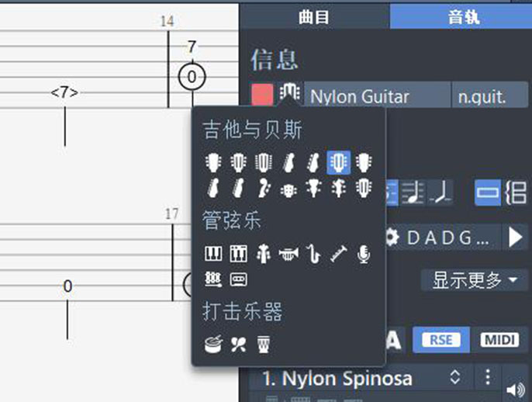
Task: Choose solid headstock icon right of highlighted icon
Action: pyautogui.click(x=364, y=162)
